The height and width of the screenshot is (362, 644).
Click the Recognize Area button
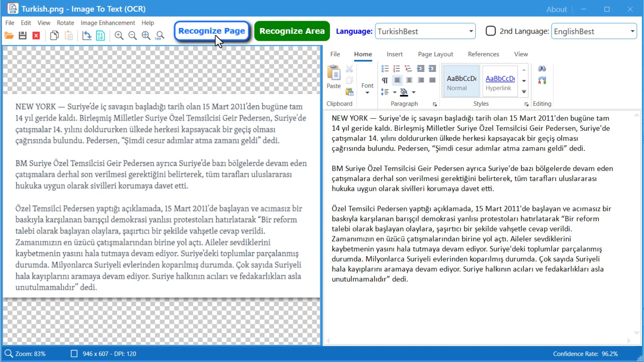click(x=292, y=31)
